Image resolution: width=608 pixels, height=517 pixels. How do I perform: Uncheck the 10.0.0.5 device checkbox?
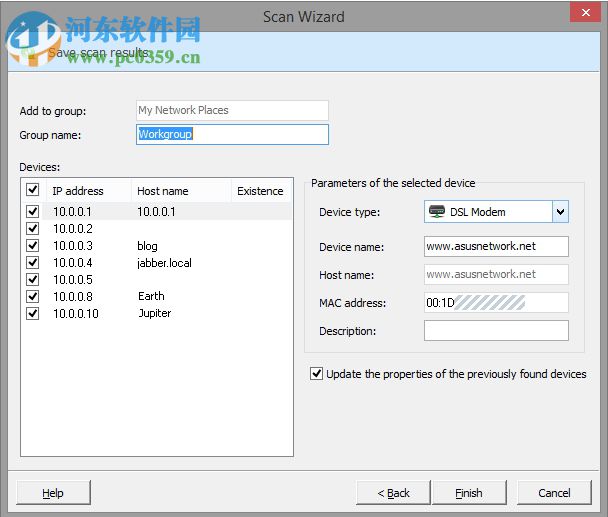tap(33, 279)
